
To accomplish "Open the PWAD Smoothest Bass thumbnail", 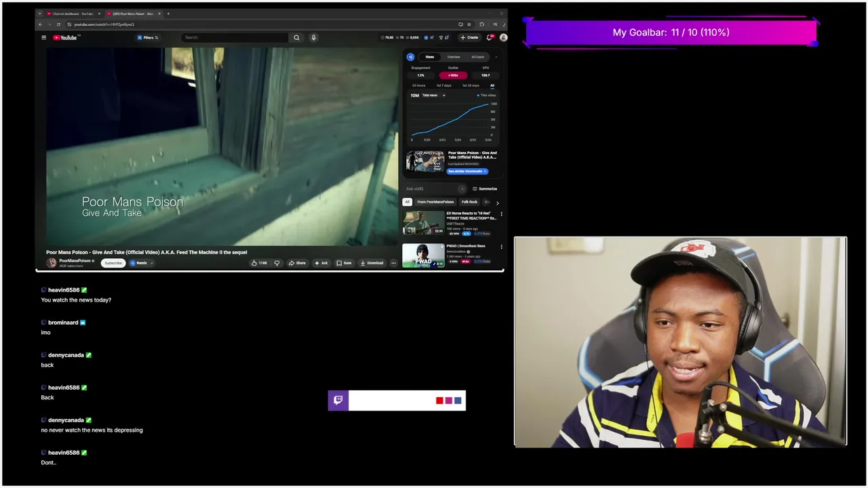I will tap(424, 256).
